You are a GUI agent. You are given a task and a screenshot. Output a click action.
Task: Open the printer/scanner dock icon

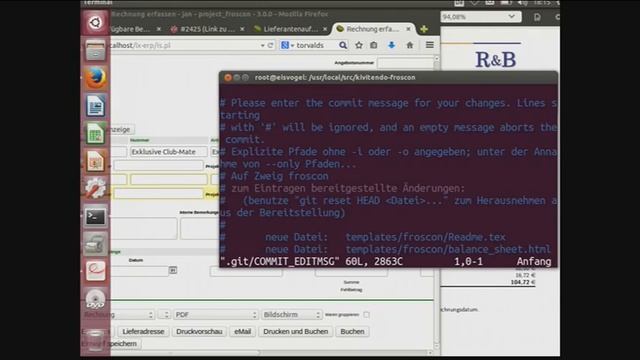95,244
